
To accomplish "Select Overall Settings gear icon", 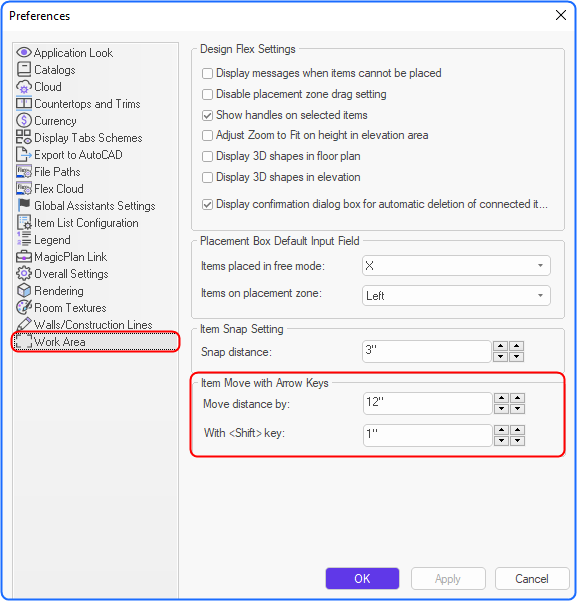I will (24, 274).
